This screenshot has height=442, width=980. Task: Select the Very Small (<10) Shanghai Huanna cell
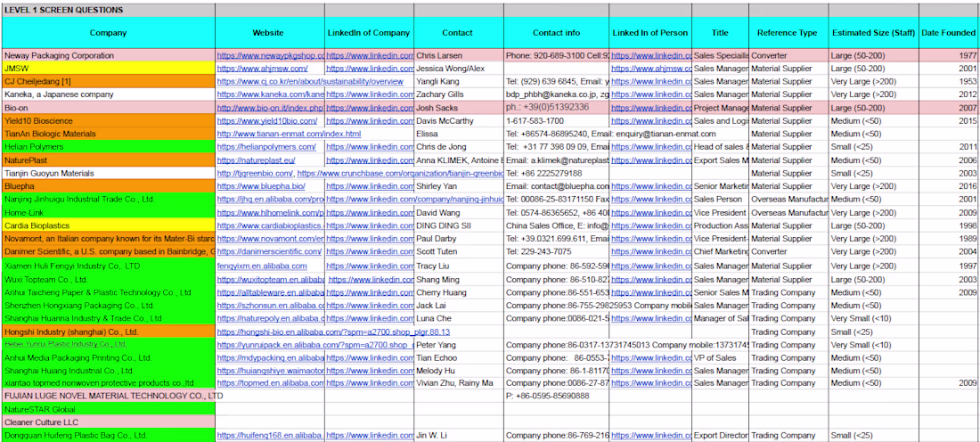[x=874, y=318]
